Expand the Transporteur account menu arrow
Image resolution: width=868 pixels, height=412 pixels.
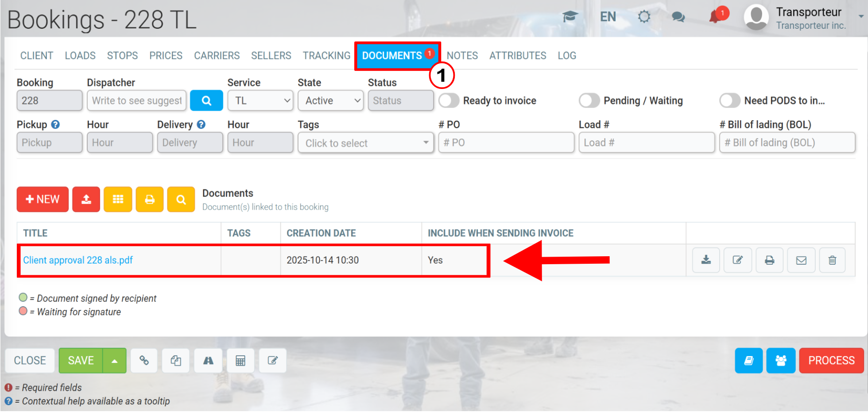[860, 16]
